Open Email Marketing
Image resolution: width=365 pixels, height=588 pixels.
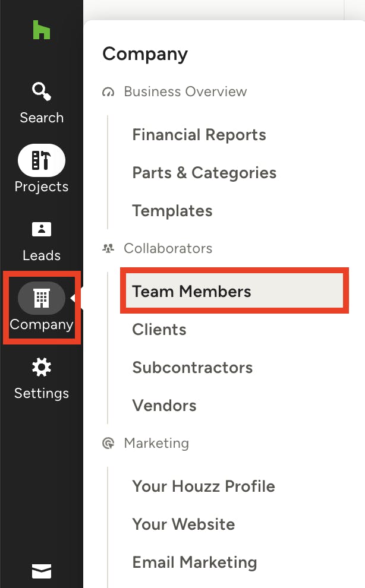pyautogui.click(x=194, y=562)
